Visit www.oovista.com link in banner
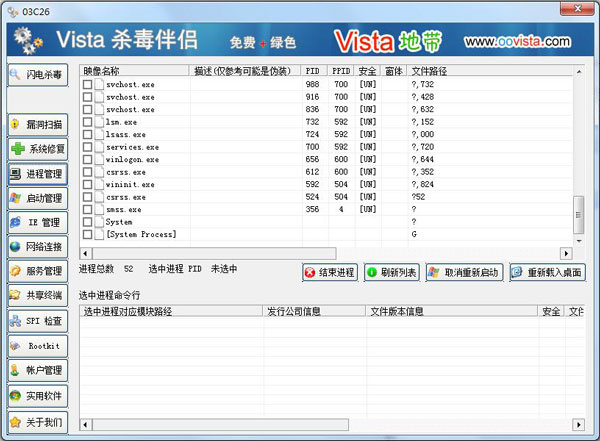This screenshot has width=600, height=441. click(x=517, y=41)
